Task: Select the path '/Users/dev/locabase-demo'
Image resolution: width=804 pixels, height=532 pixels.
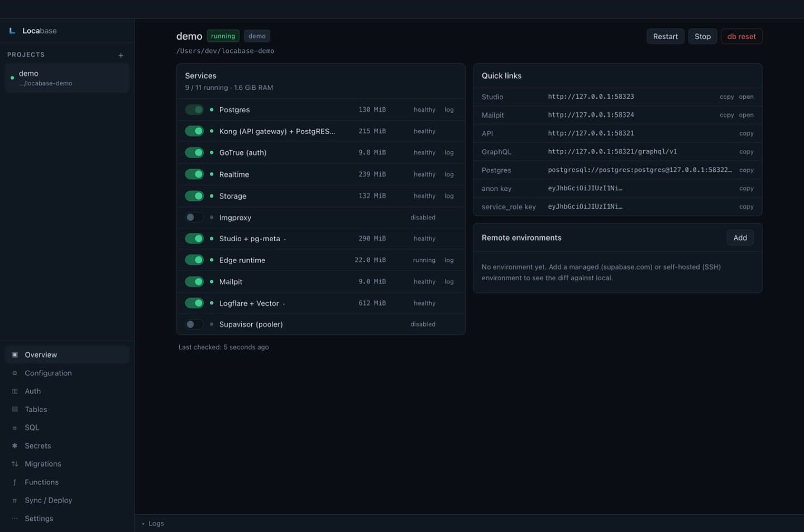Action: coord(225,51)
